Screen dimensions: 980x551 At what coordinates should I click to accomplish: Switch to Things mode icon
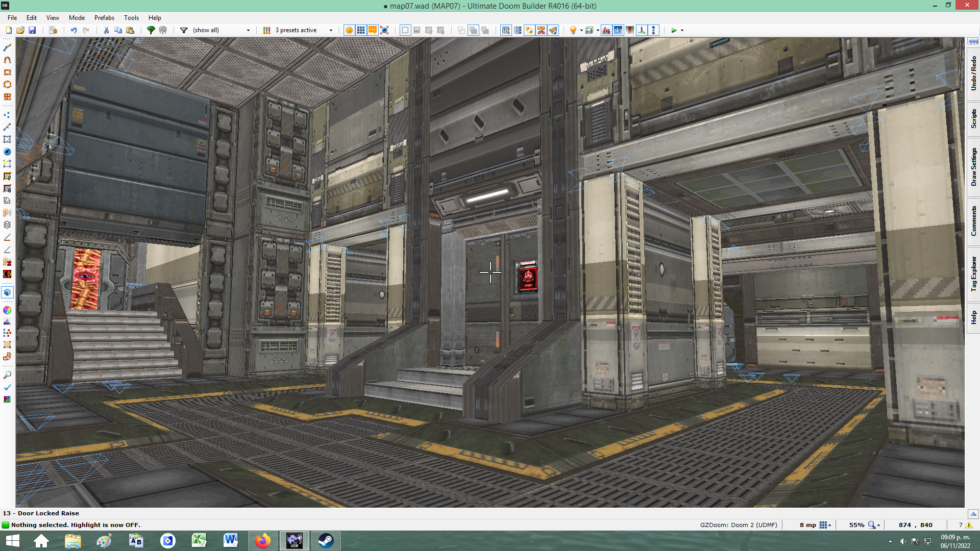tap(7, 152)
